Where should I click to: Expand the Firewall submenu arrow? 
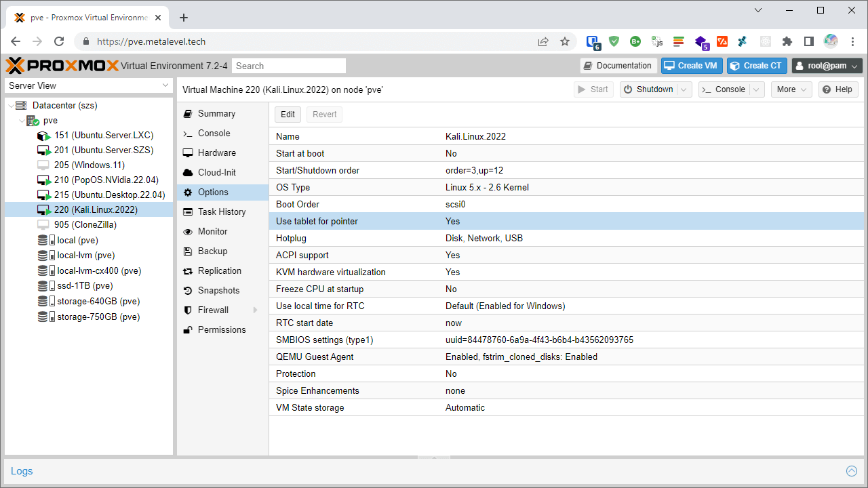point(256,310)
